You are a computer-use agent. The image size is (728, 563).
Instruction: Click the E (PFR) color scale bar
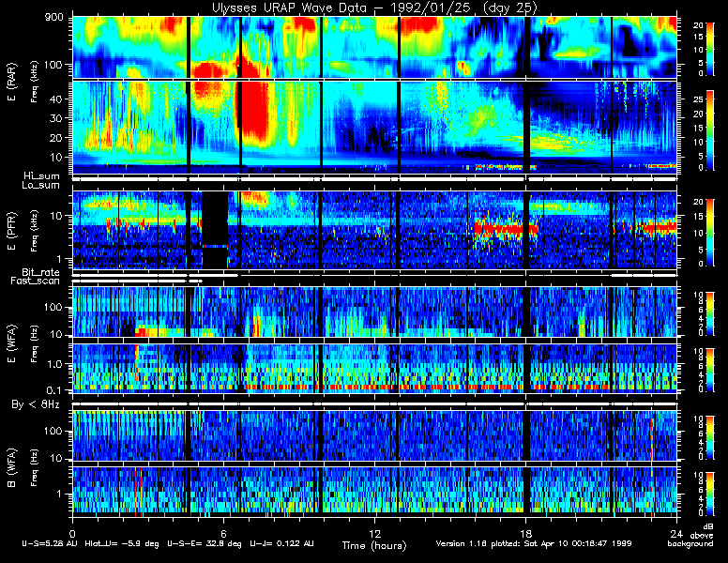(x=710, y=233)
